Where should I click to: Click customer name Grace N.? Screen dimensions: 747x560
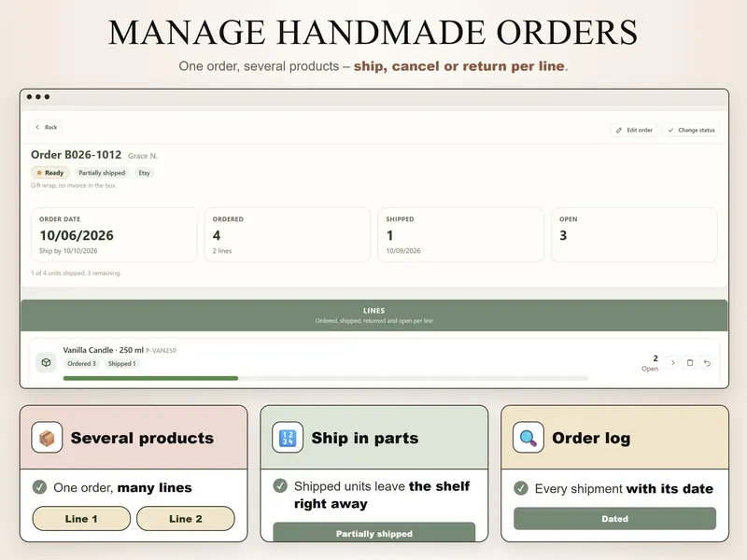(143, 156)
